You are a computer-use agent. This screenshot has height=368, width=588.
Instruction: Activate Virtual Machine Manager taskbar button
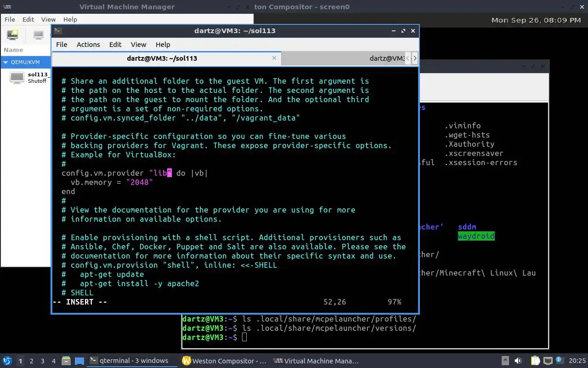[x=317, y=361]
